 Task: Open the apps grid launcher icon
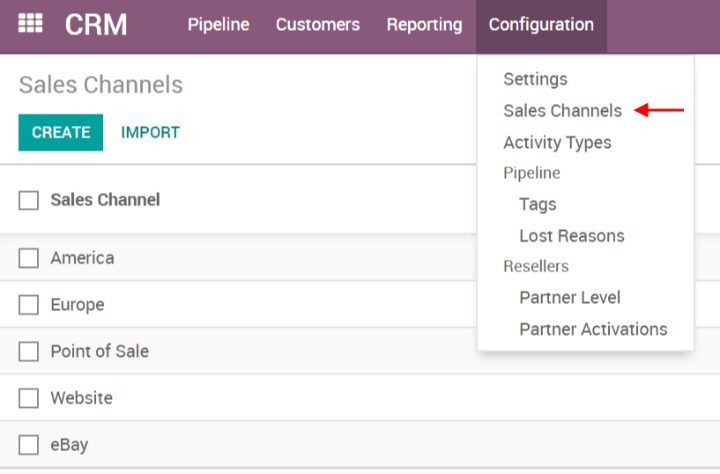(31, 25)
